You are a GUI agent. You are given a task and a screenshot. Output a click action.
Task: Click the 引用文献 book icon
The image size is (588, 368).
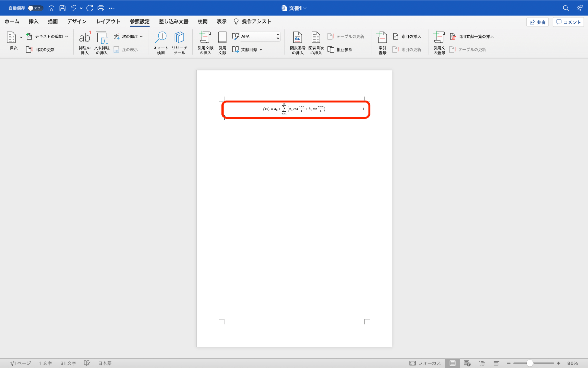(222, 43)
